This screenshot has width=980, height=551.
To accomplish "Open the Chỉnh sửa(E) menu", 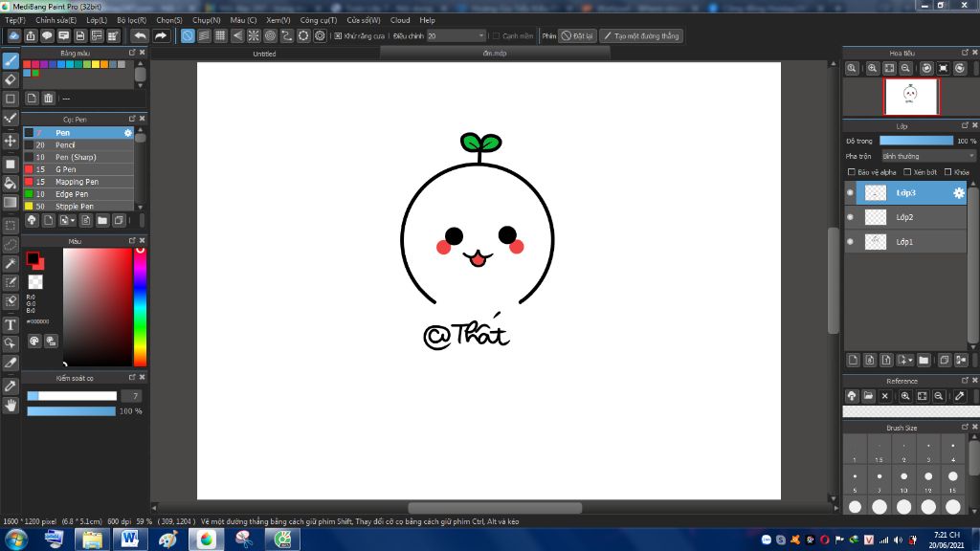I will point(56,20).
